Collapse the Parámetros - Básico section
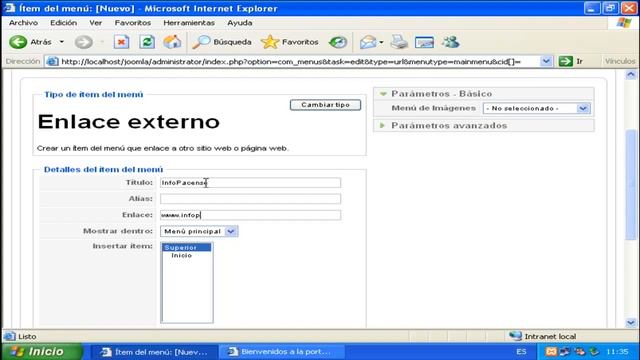This screenshot has height=360, width=640. [x=442, y=94]
